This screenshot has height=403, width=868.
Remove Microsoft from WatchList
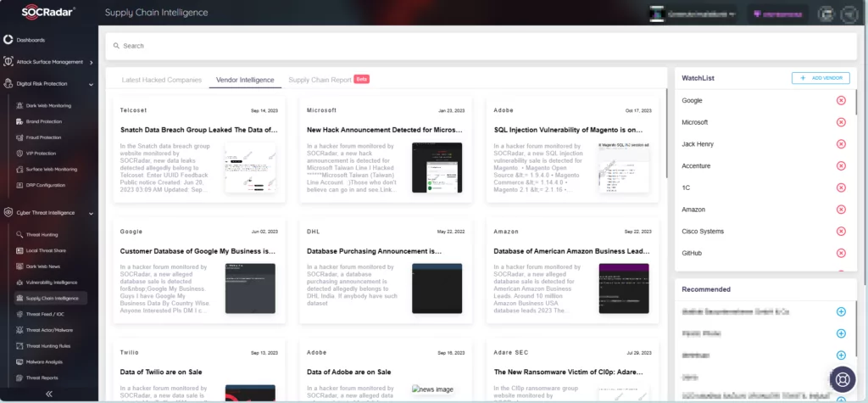pyautogui.click(x=841, y=122)
